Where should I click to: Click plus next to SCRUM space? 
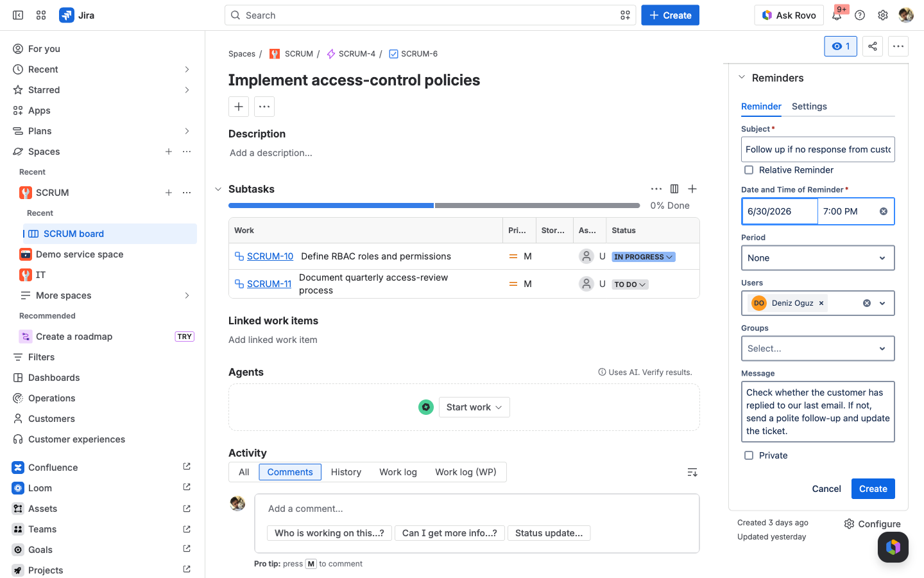click(169, 193)
